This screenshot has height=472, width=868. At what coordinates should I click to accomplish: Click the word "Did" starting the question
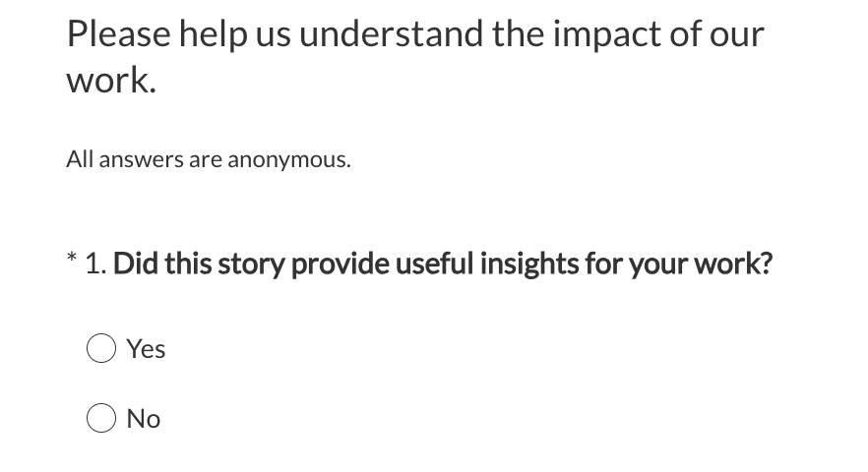(136, 264)
